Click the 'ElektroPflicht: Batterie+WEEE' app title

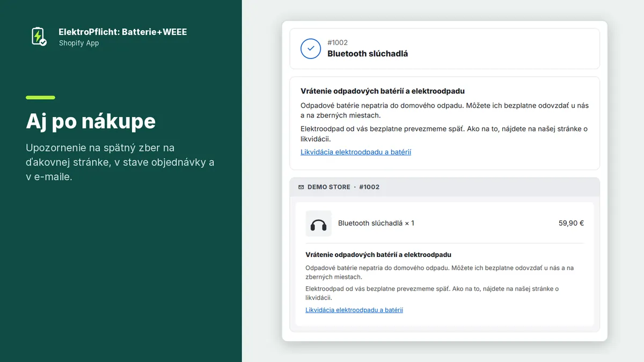(123, 32)
